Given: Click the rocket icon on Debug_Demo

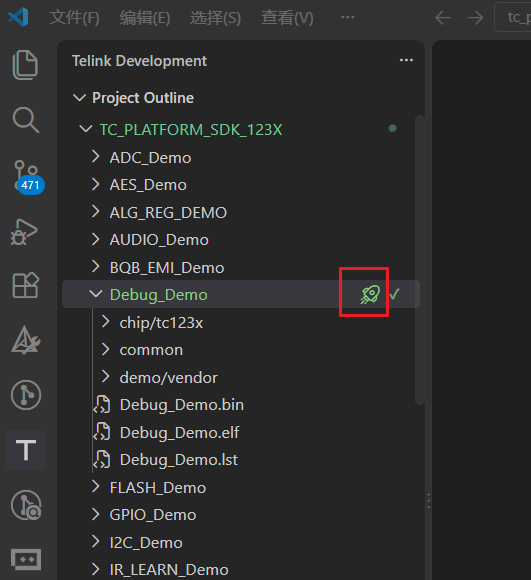Looking at the screenshot, I should click(x=370, y=294).
